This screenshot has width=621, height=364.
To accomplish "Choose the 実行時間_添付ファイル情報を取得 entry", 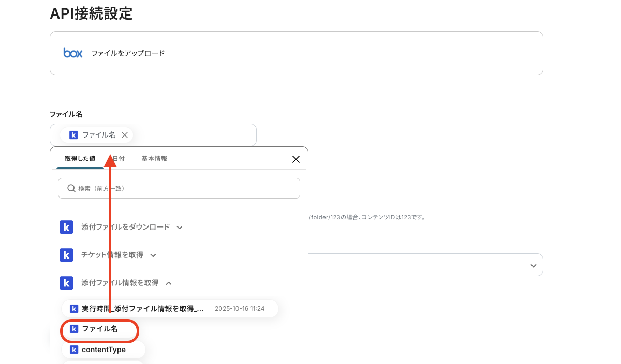I will click(142, 308).
